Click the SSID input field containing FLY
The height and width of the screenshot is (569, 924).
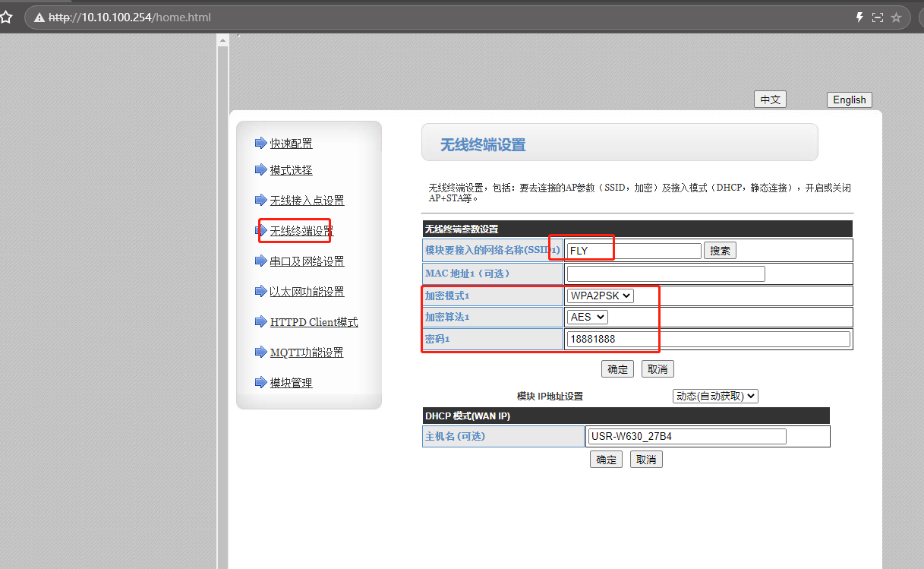coord(633,251)
